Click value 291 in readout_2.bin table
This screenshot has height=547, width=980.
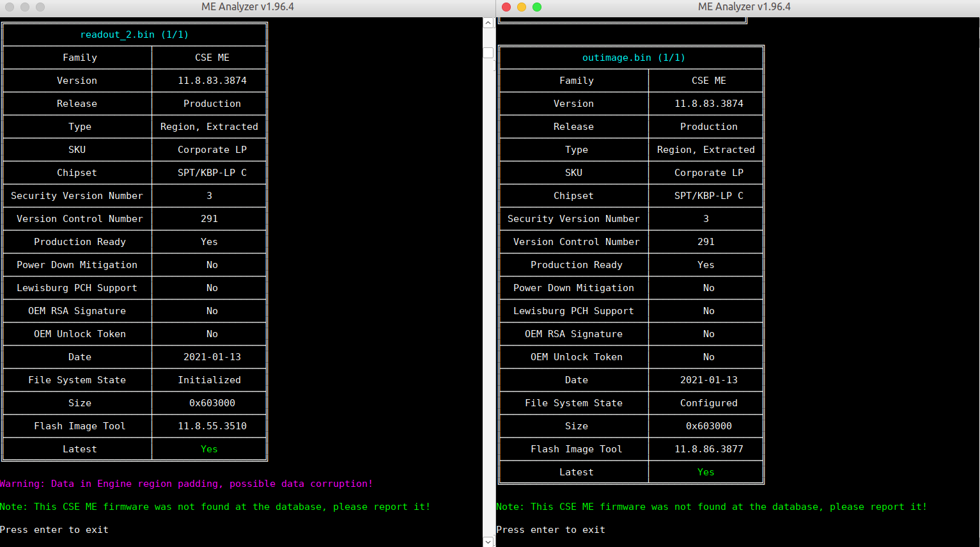209,219
